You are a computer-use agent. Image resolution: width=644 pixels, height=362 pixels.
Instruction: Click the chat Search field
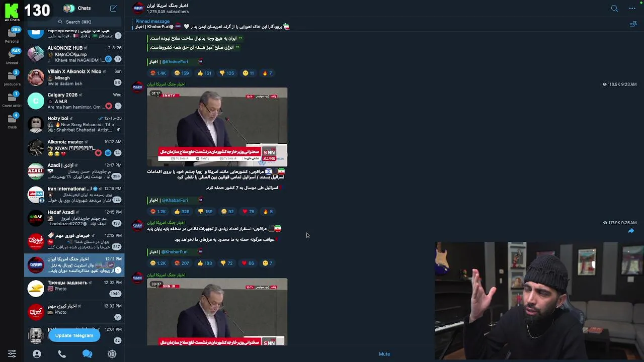point(74,22)
